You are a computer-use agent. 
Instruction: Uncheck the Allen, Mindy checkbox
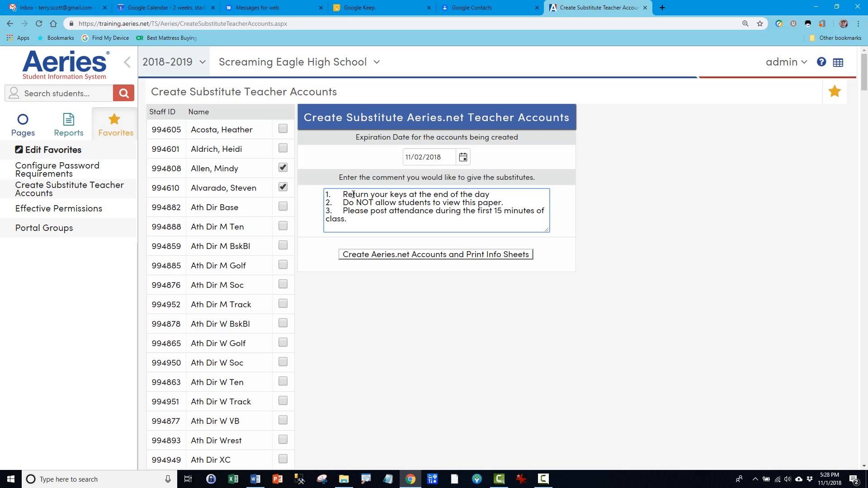283,168
